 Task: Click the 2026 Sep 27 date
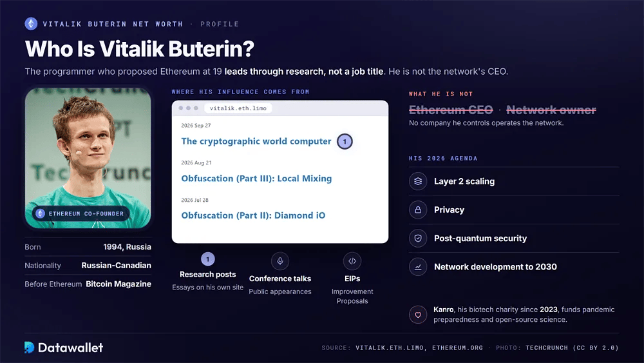(x=196, y=125)
